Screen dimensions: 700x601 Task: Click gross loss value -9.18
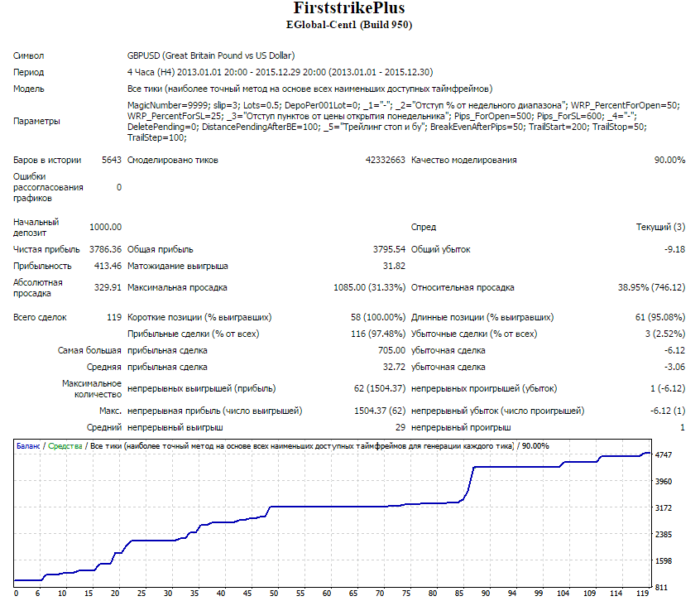click(x=674, y=249)
